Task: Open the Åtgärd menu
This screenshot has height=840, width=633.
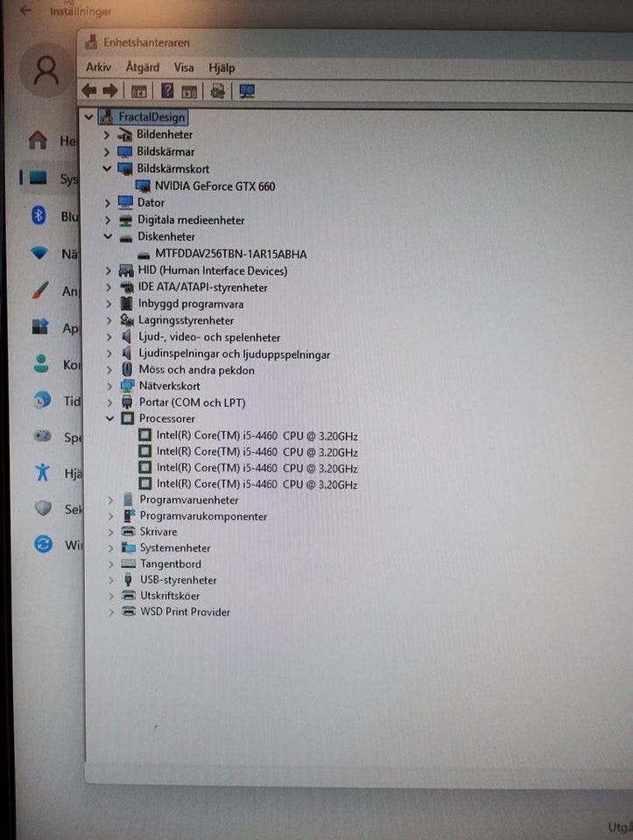Action: point(143,67)
